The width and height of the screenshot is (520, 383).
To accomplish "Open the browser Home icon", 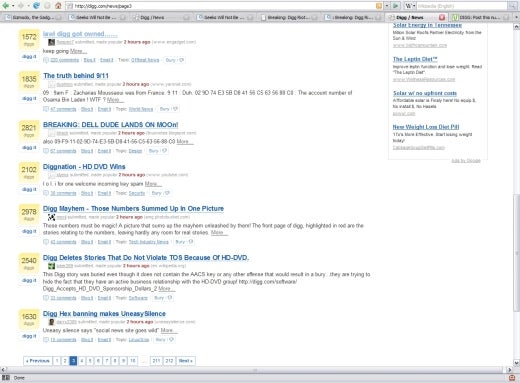I will coord(58,6).
